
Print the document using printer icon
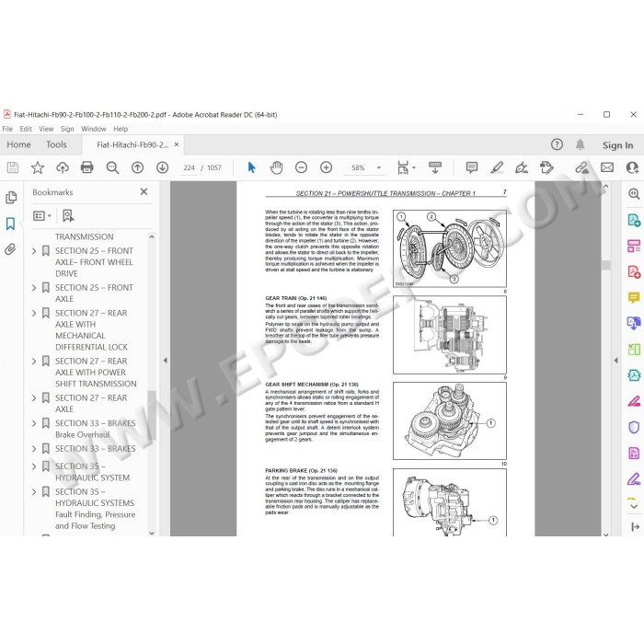[87, 167]
